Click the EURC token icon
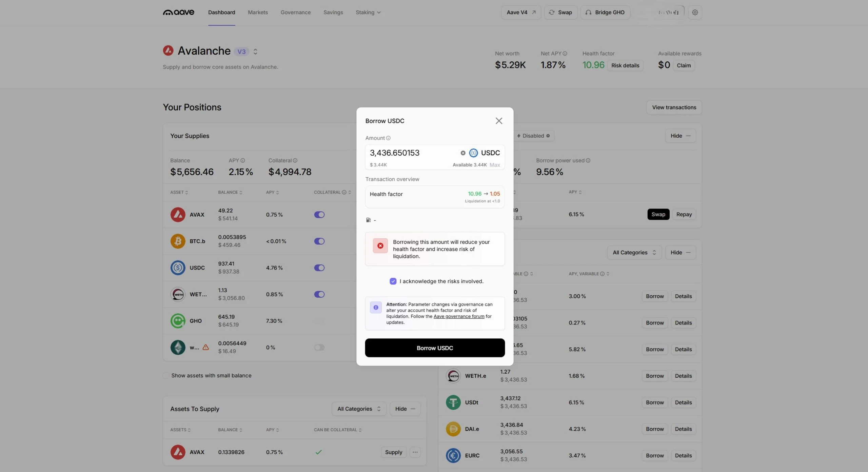 point(453,455)
